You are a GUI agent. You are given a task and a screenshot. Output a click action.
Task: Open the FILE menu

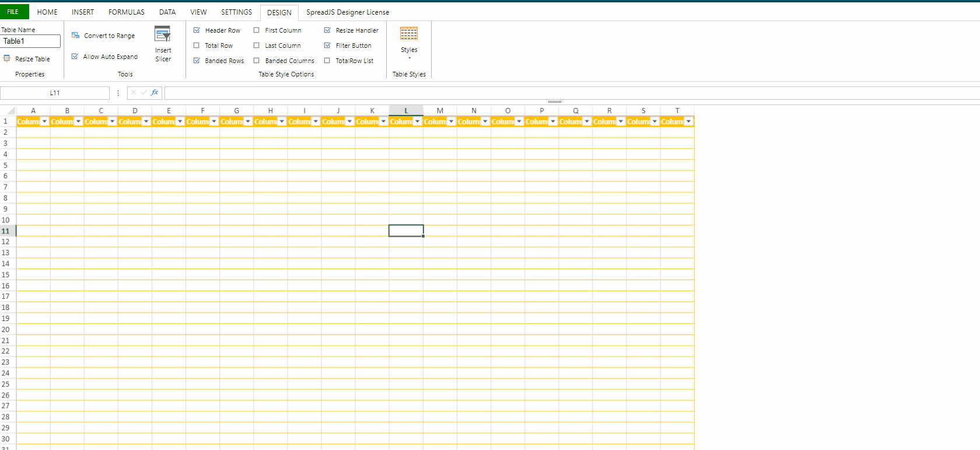tap(13, 12)
